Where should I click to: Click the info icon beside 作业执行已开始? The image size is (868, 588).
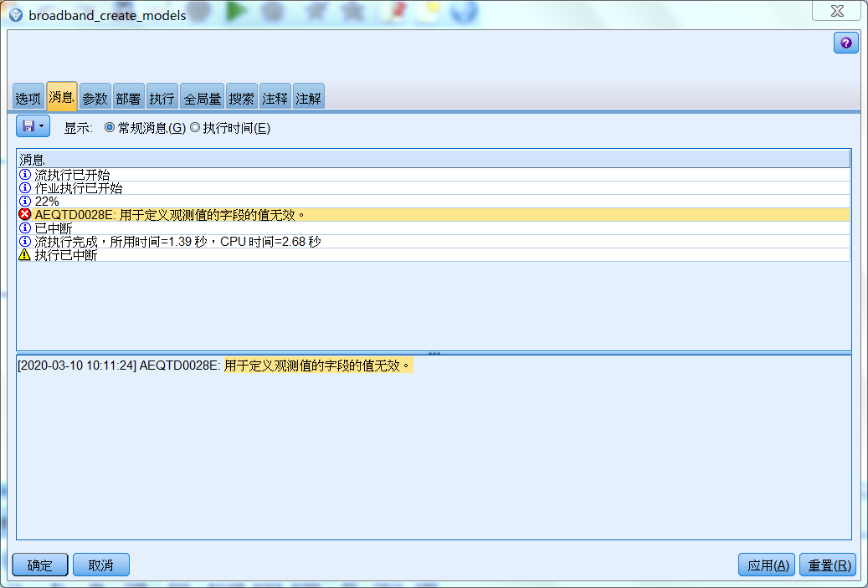coord(25,188)
